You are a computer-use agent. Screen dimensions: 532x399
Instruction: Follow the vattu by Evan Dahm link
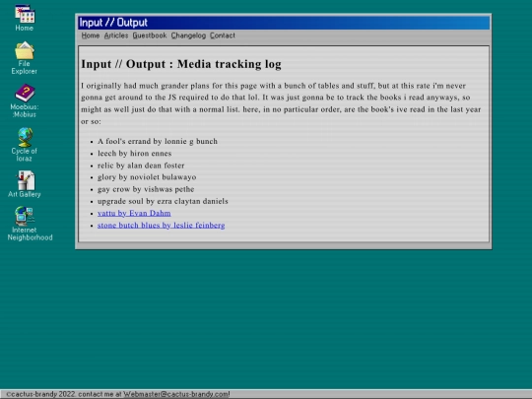tap(134, 213)
